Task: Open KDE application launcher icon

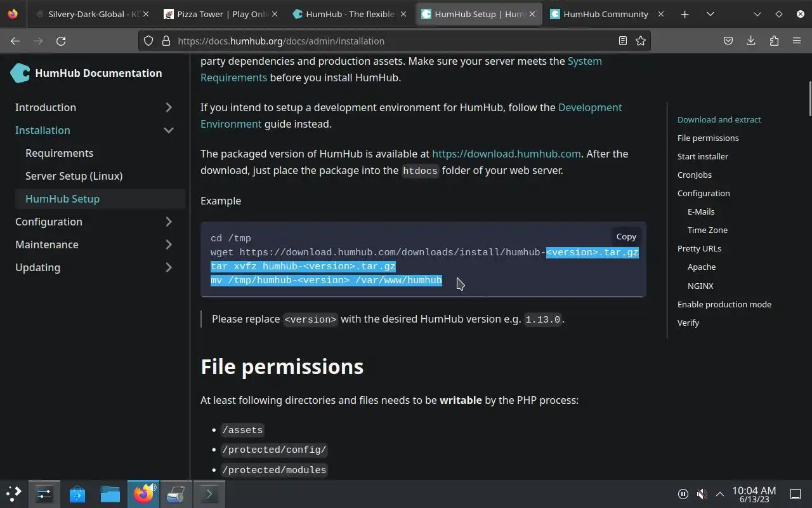Action: (x=14, y=493)
